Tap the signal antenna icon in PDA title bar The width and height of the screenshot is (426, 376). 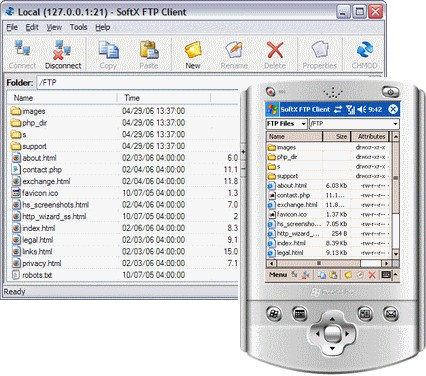tap(350, 109)
